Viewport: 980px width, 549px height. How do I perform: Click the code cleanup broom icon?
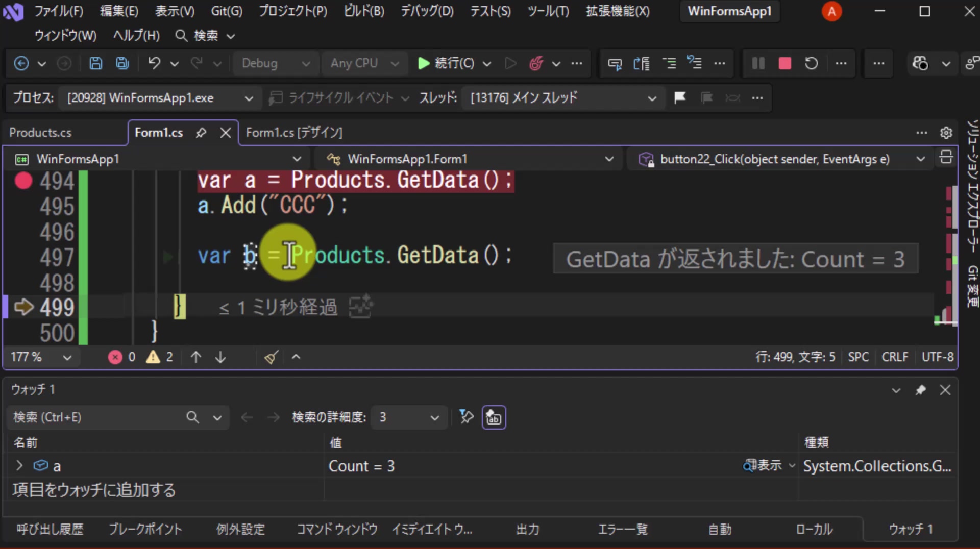(x=271, y=357)
